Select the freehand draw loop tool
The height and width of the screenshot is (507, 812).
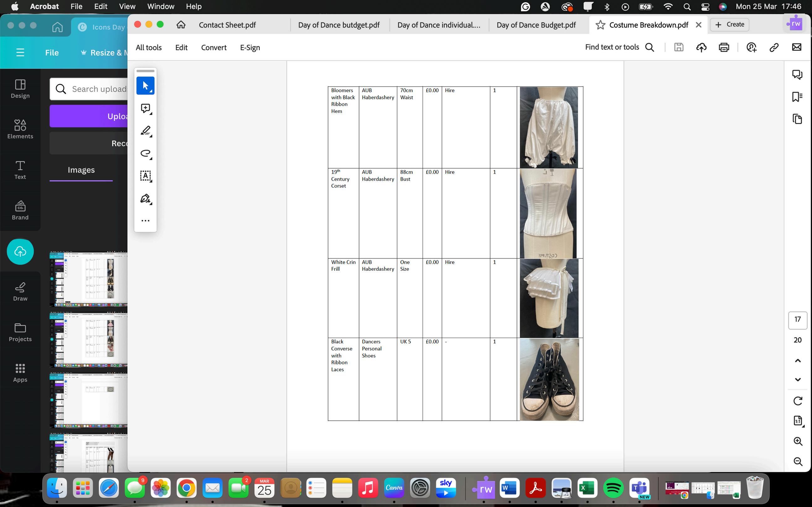(x=145, y=153)
